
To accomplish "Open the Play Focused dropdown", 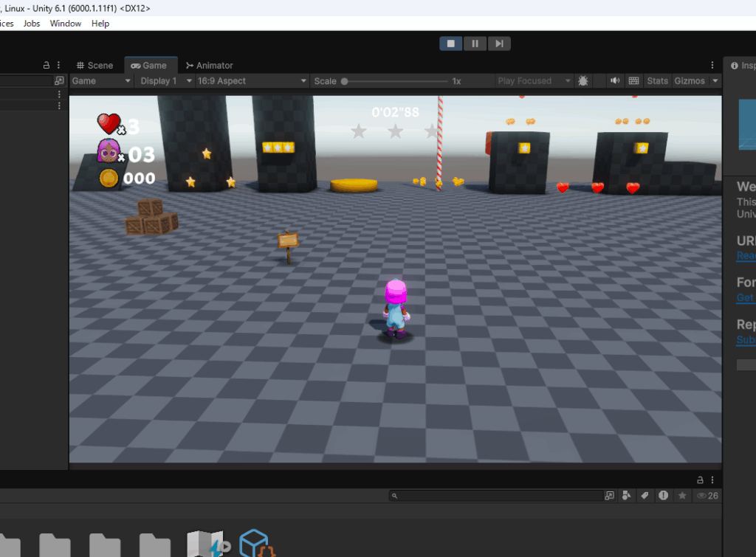I will pyautogui.click(x=533, y=81).
